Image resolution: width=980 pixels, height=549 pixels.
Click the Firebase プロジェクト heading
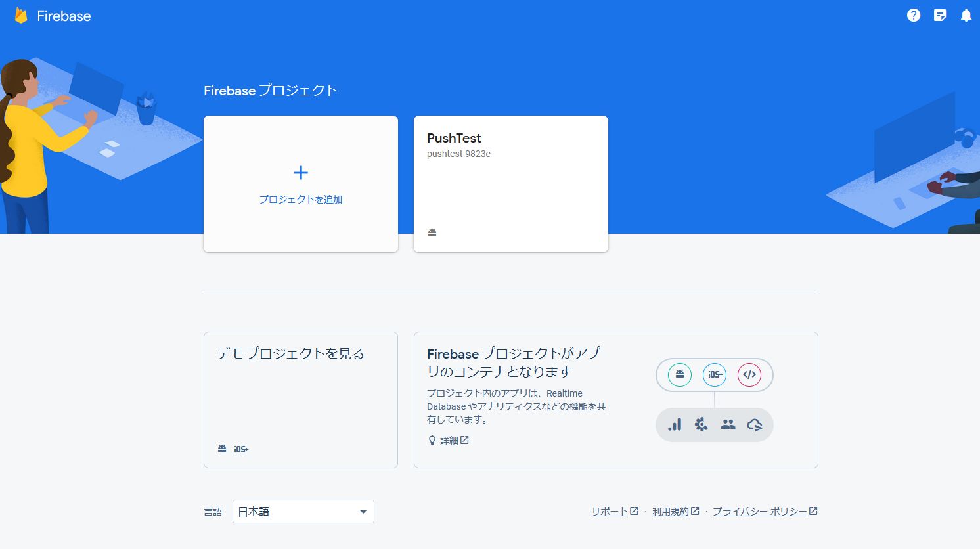(271, 91)
